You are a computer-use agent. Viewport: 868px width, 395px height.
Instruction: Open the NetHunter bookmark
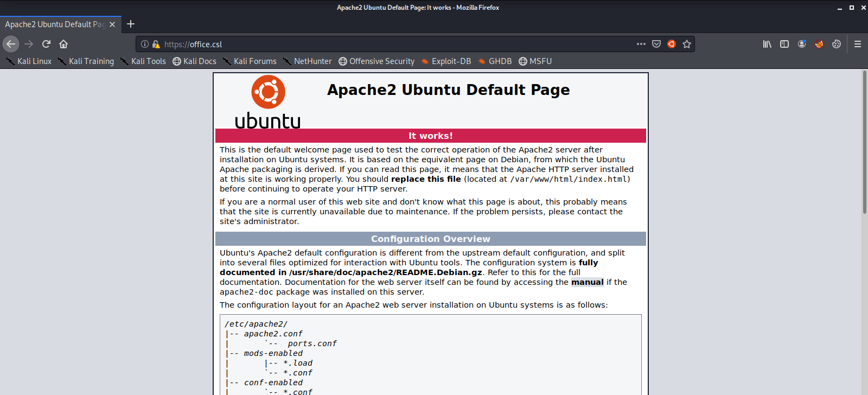(x=307, y=61)
